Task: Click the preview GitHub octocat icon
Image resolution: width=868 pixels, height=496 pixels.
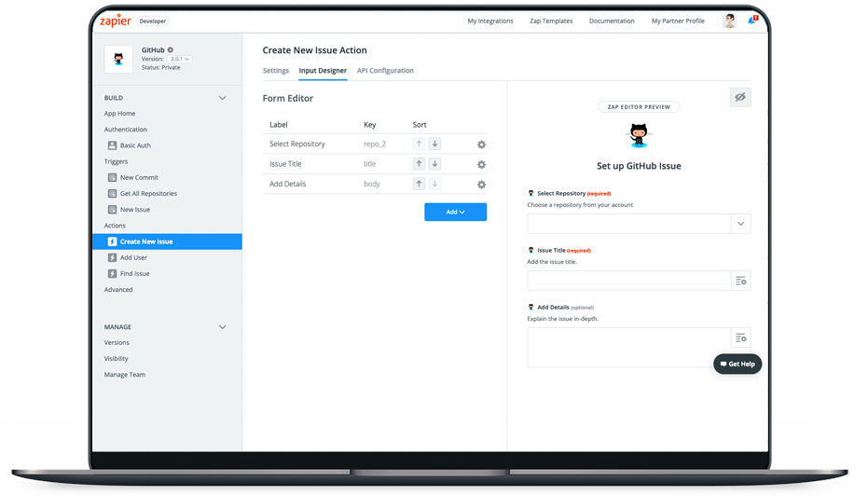Action: 639,135
